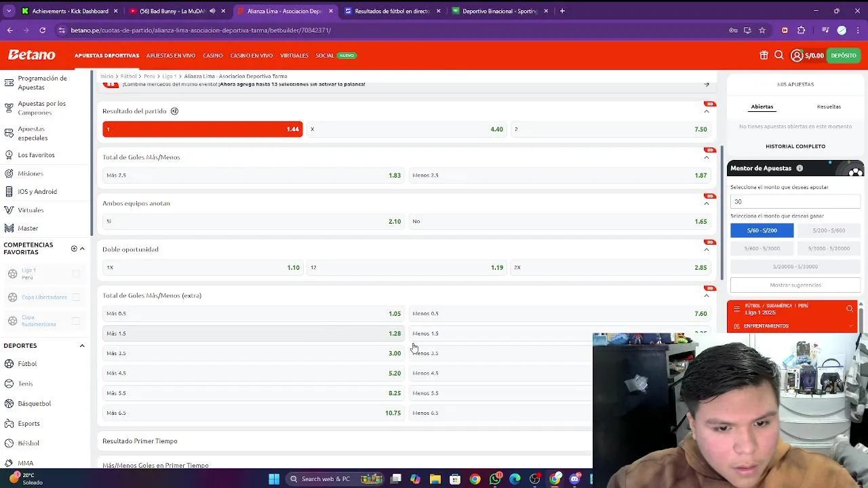Collapse the Competencias Favoritas section
The image size is (868, 488).
82,249
